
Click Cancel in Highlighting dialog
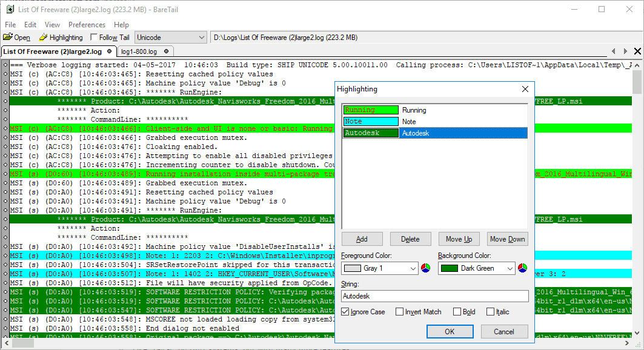click(504, 332)
